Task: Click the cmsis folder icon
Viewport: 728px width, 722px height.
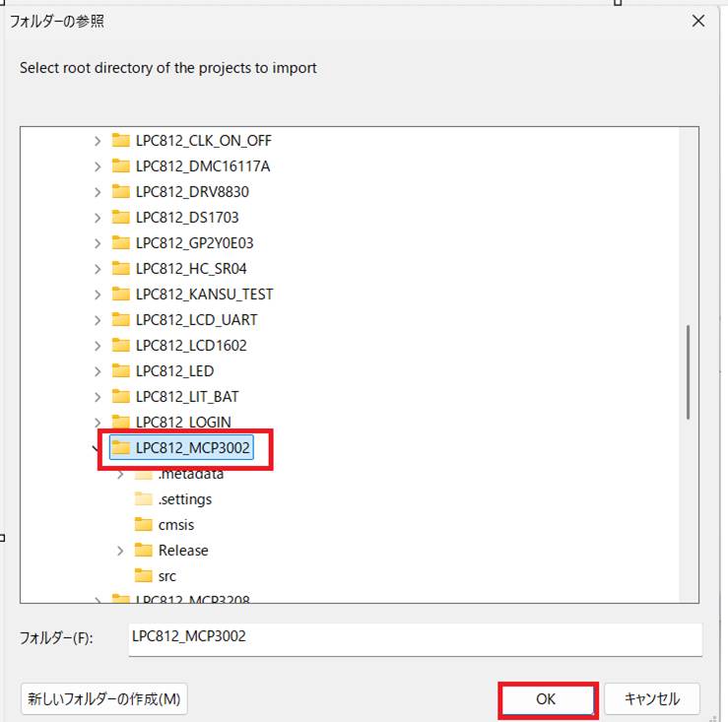Action: [144, 525]
